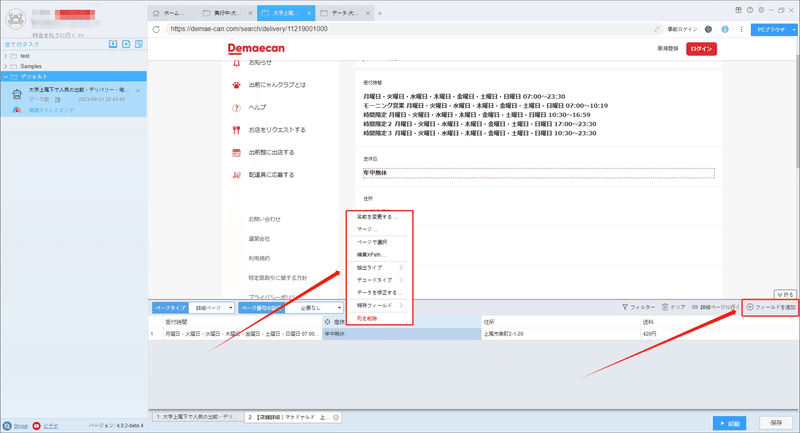The height and width of the screenshot is (433, 800).
Task: Open settings gear icon in title bar
Action: [x=761, y=10]
